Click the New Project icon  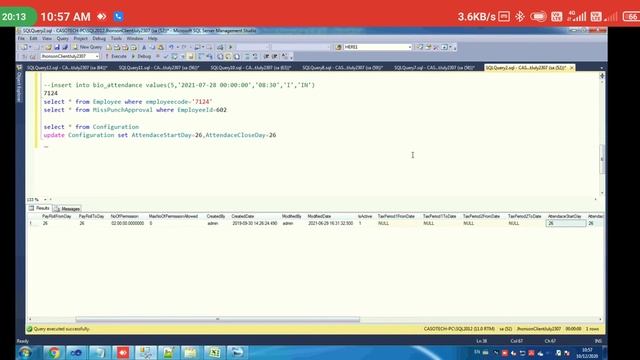click(x=24, y=47)
